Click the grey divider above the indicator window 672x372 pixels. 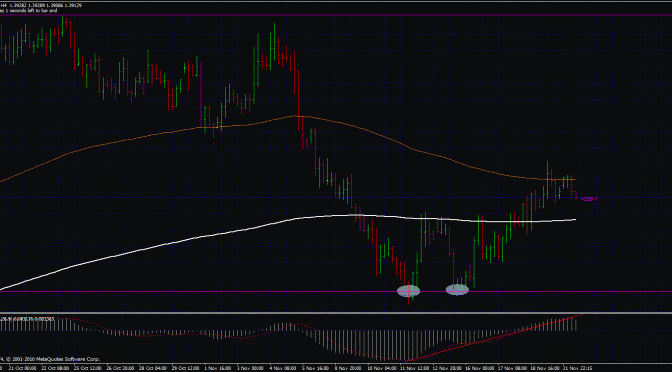(336, 313)
